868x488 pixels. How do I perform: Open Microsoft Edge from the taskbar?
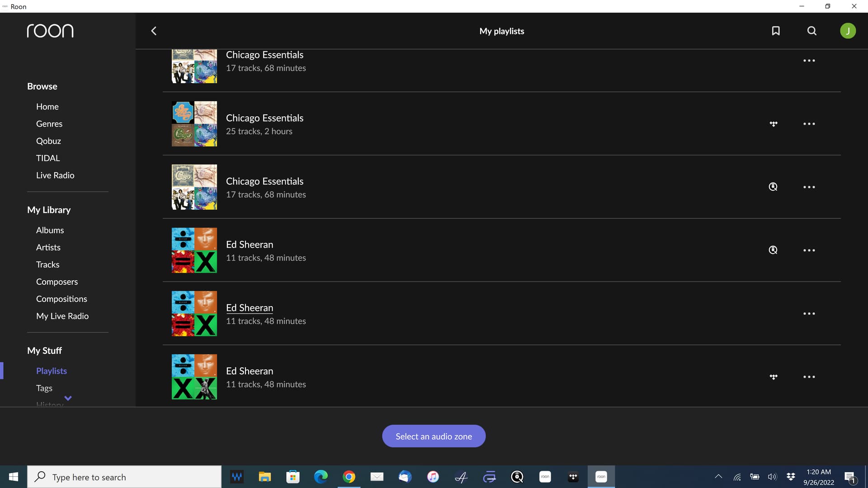point(321,477)
